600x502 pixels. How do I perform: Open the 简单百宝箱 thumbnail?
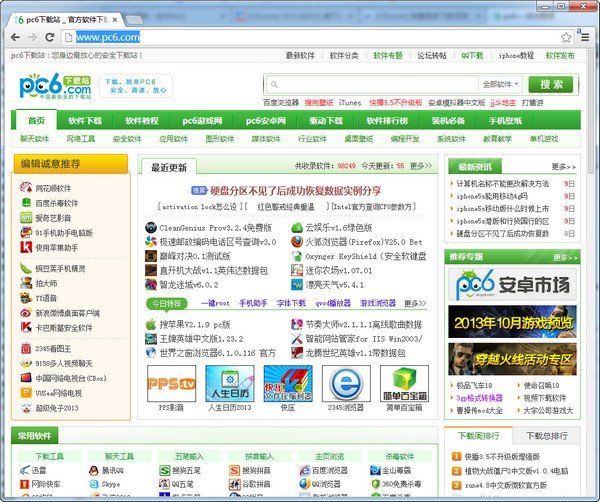pos(404,383)
